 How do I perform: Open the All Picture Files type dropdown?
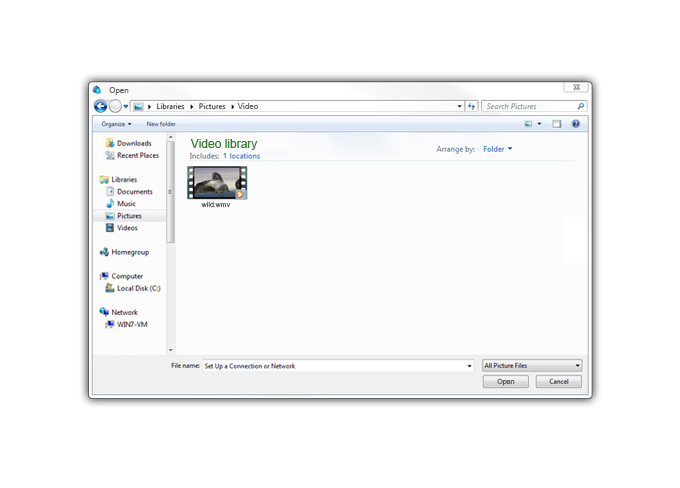(532, 366)
